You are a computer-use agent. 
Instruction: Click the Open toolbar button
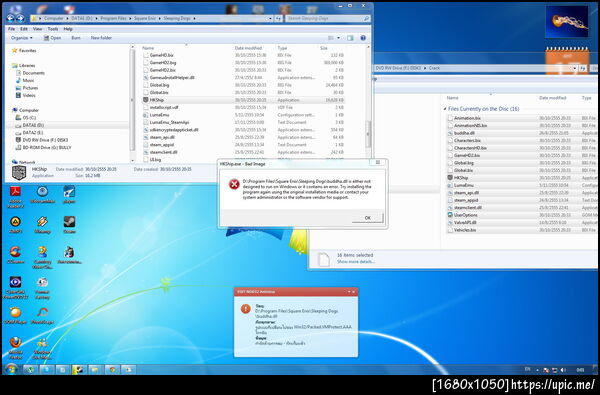tap(52, 38)
